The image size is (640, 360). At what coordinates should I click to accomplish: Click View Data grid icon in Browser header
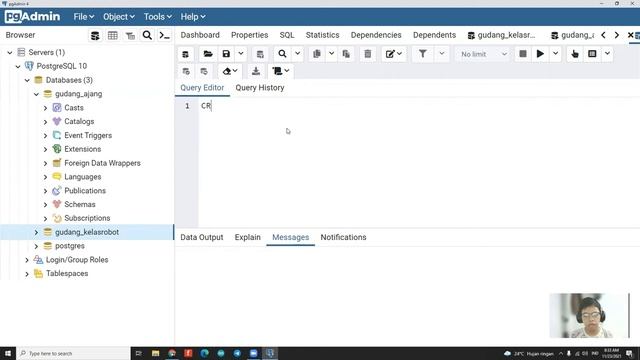(113, 36)
